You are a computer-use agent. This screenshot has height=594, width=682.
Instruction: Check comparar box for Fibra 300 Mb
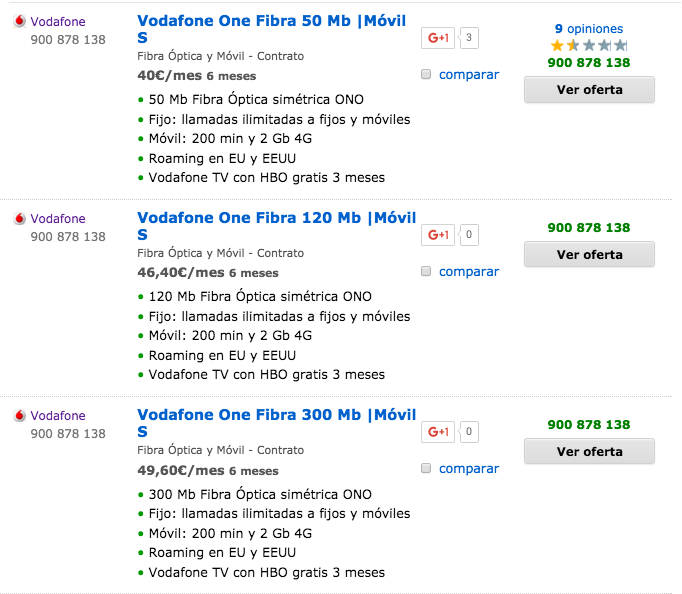427,469
